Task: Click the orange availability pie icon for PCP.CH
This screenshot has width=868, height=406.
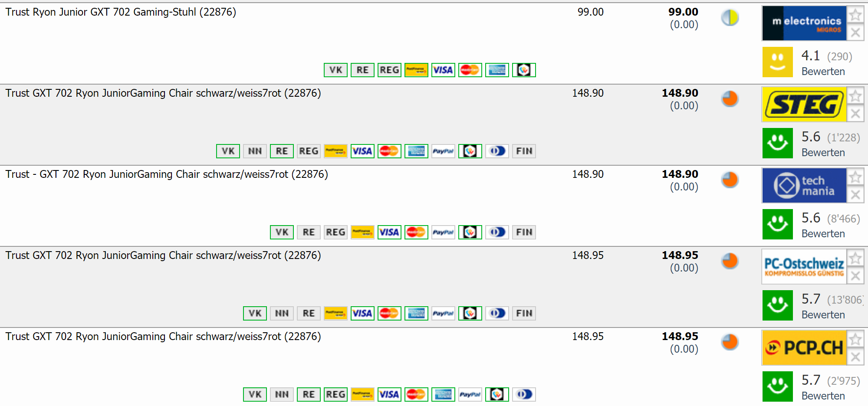Action: point(730,342)
